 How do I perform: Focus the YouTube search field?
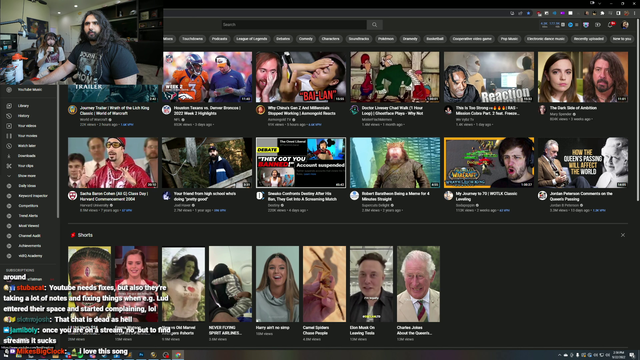[x=294, y=25]
